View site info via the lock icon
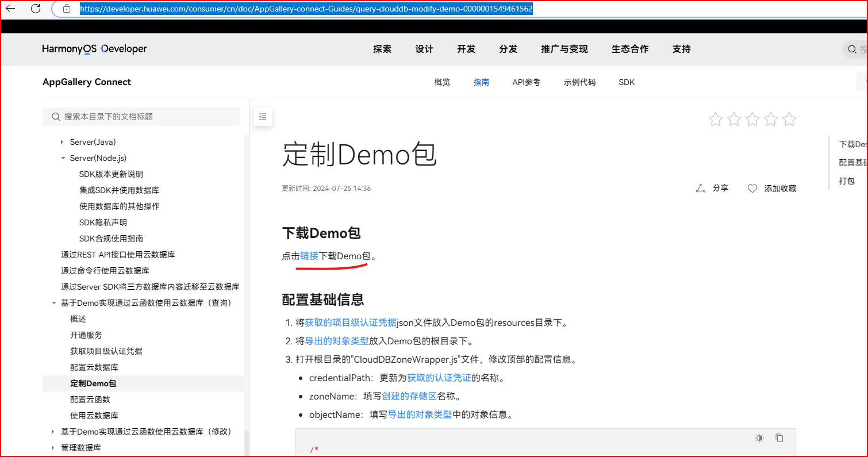 pyautogui.click(x=67, y=9)
